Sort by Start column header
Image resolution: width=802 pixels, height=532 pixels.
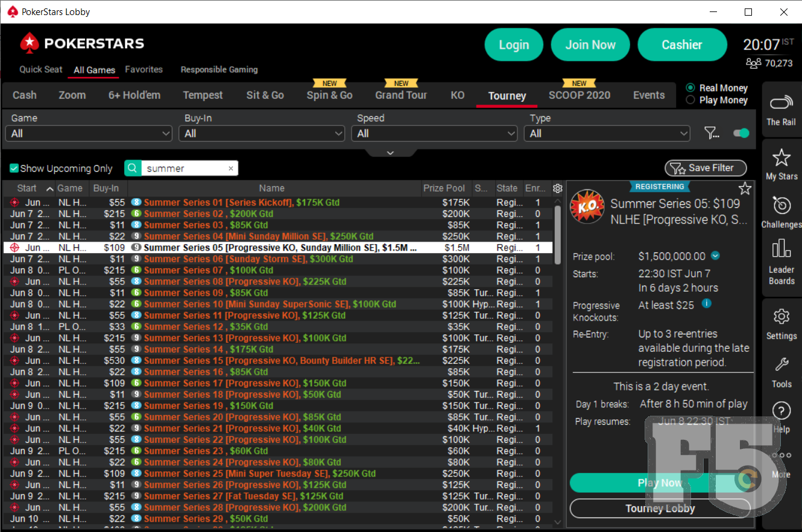click(29, 189)
